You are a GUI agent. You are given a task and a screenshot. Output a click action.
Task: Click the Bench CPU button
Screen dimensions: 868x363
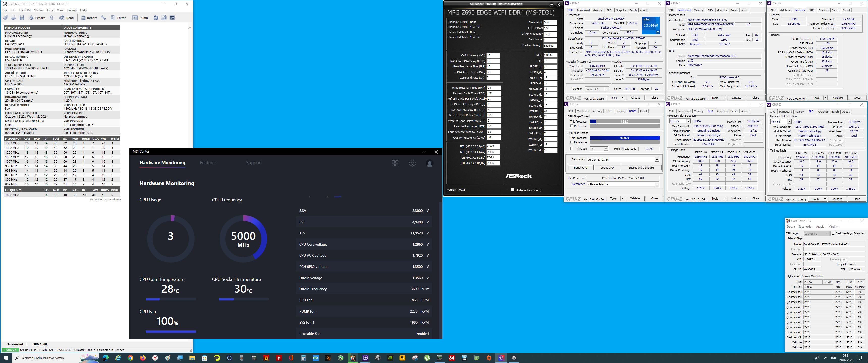[x=580, y=167]
